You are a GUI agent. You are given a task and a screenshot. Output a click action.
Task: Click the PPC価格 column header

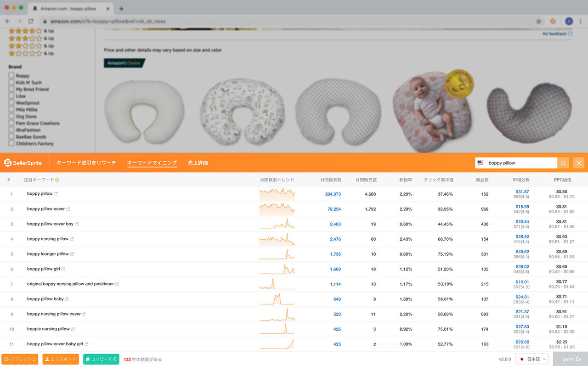click(562, 180)
